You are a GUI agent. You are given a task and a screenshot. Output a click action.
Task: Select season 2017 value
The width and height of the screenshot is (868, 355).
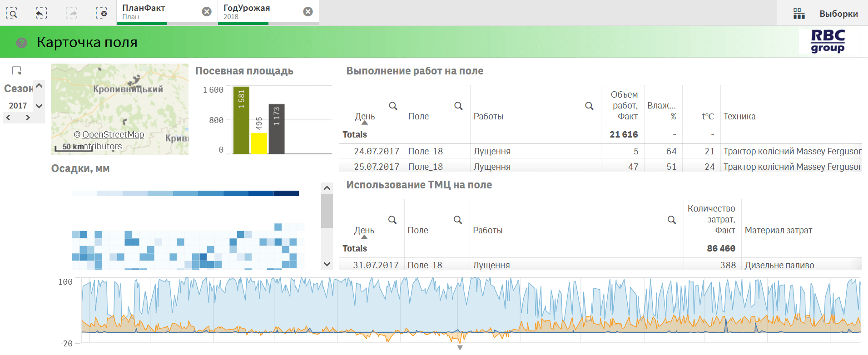18,105
